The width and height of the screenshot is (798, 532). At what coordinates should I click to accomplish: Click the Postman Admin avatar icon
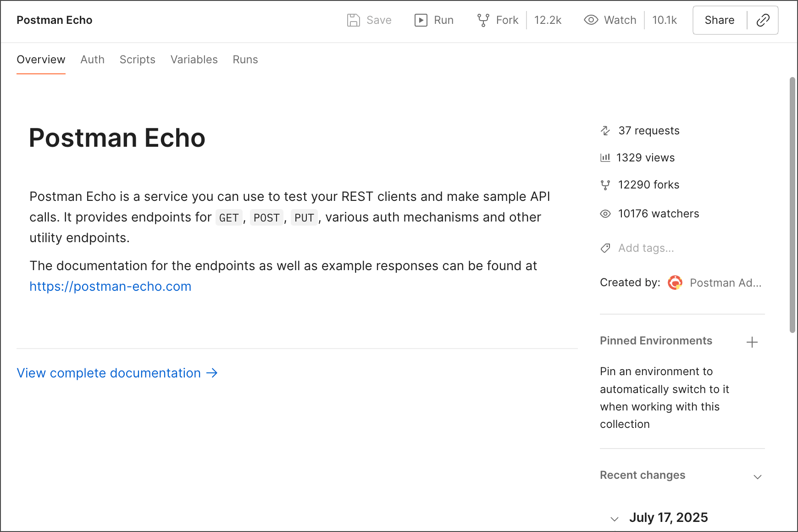coord(675,283)
